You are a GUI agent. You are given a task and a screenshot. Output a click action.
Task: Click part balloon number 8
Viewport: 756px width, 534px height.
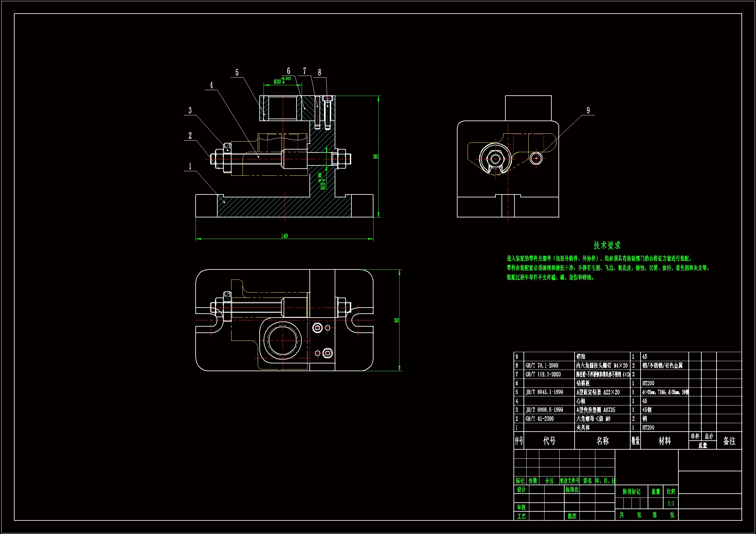pyautogui.click(x=319, y=72)
